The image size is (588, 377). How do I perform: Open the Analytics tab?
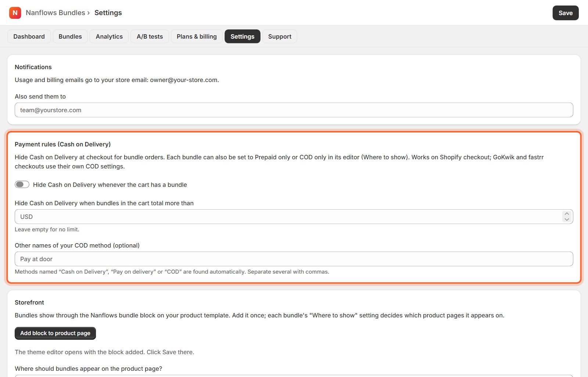click(109, 36)
